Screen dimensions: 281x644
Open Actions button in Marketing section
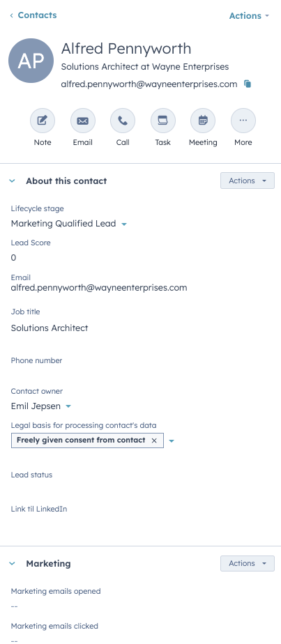click(248, 563)
